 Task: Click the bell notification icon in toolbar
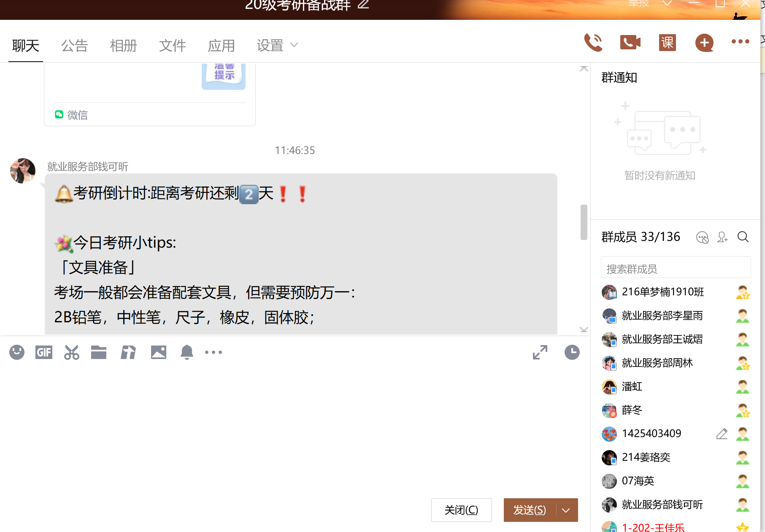(187, 352)
